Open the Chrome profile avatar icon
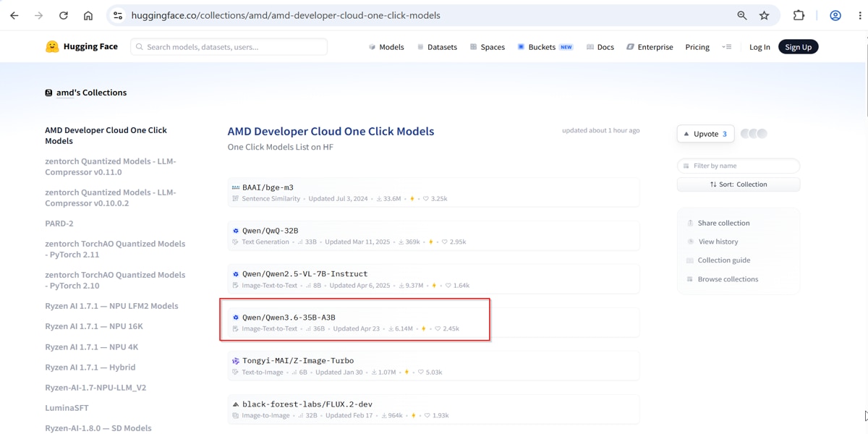Viewport: 868px width, 434px height. coord(835,15)
